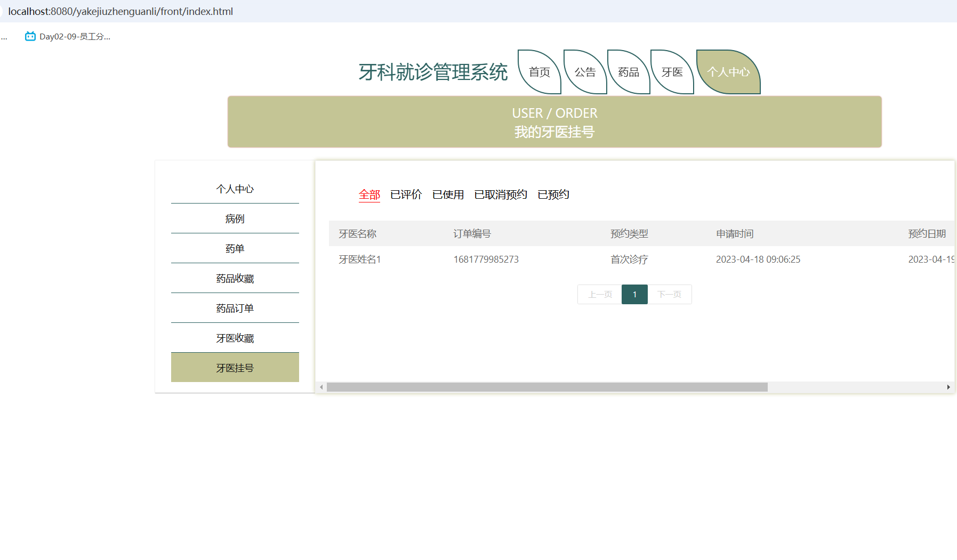957x560 pixels.
Task: Open 牙医收藏 in the sidebar
Action: point(235,338)
